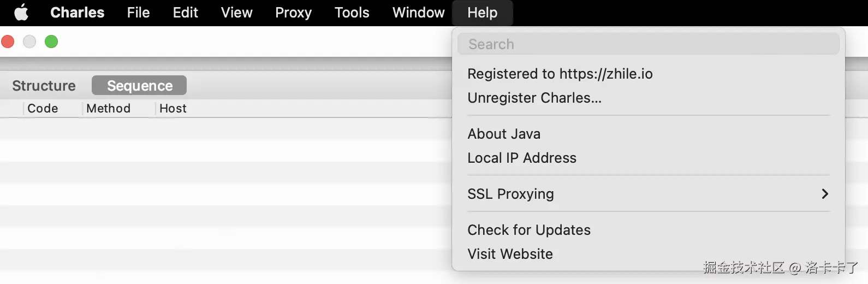Choose Visit Website menu item
Image resolution: width=868 pixels, height=284 pixels.
point(649,254)
